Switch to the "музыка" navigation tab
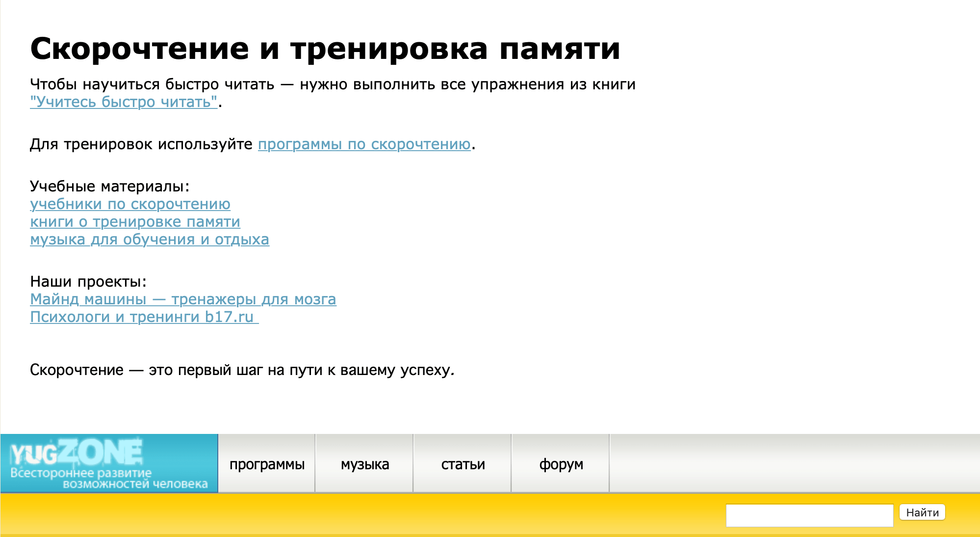The width and height of the screenshot is (980, 537). click(365, 464)
